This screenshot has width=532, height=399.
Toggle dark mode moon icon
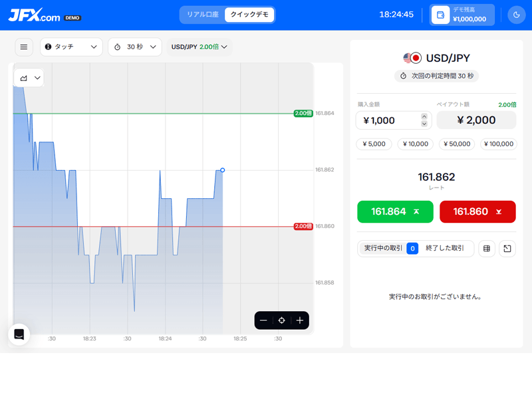(517, 15)
